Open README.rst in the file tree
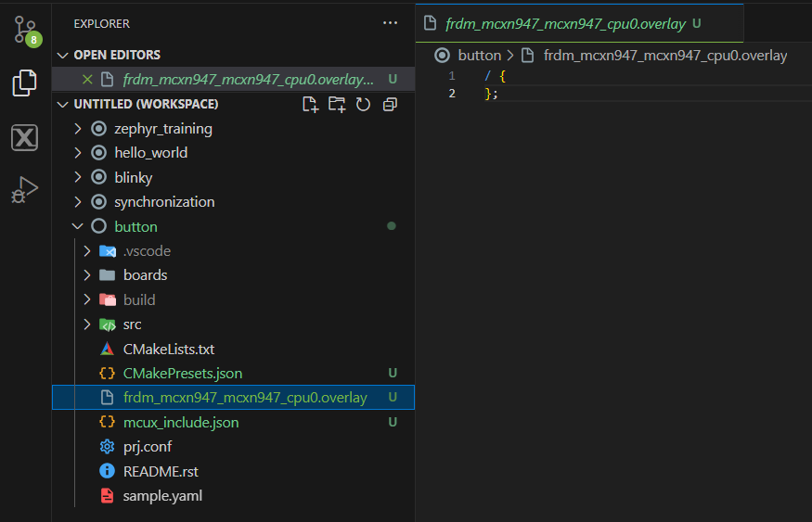812x522 pixels. pos(161,471)
